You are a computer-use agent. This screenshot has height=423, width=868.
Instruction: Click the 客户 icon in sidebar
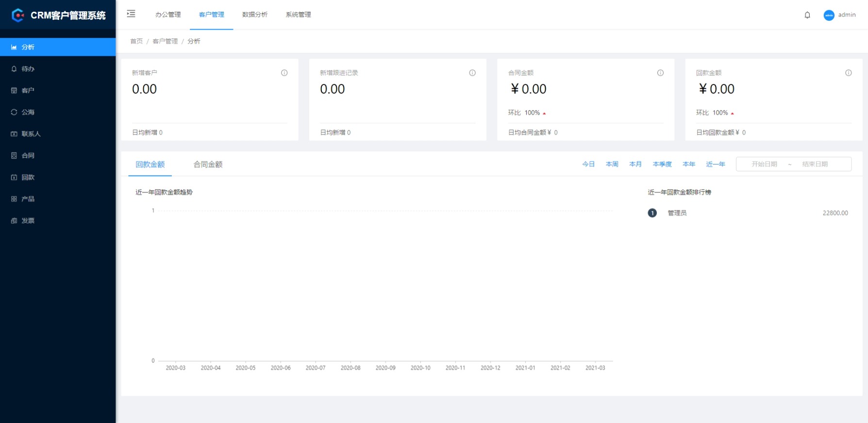[x=14, y=91]
